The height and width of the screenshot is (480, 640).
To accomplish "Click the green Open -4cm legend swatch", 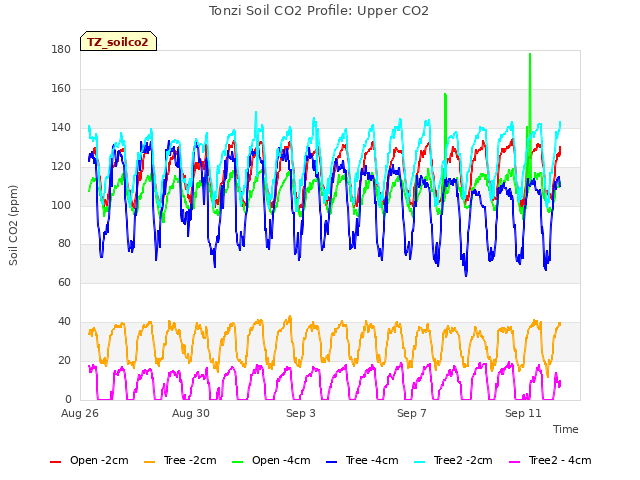I will [238, 462].
